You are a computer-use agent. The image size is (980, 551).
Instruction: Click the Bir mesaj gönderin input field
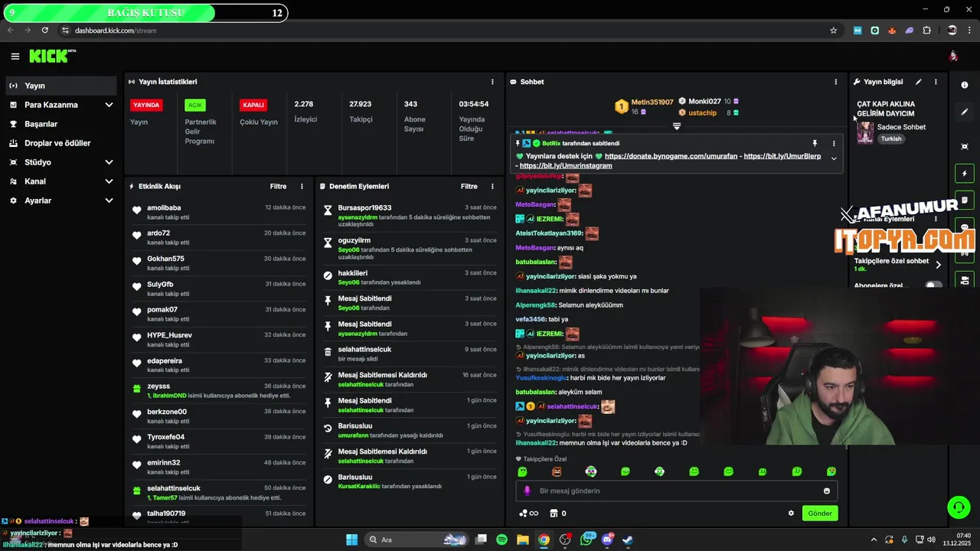click(x=677, y=491)
